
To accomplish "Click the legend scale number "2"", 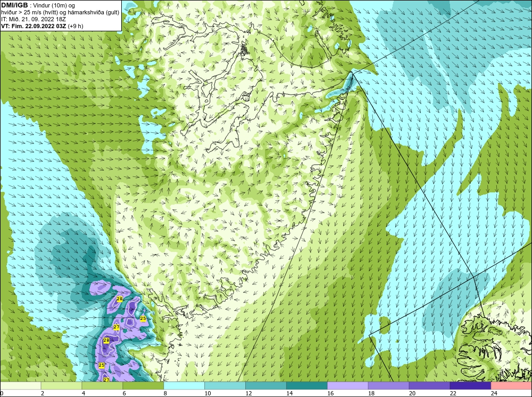I will (43, 393).
